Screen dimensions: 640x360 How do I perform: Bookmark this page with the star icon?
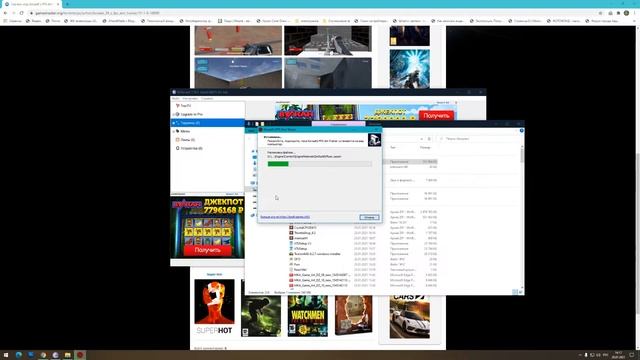600,13
